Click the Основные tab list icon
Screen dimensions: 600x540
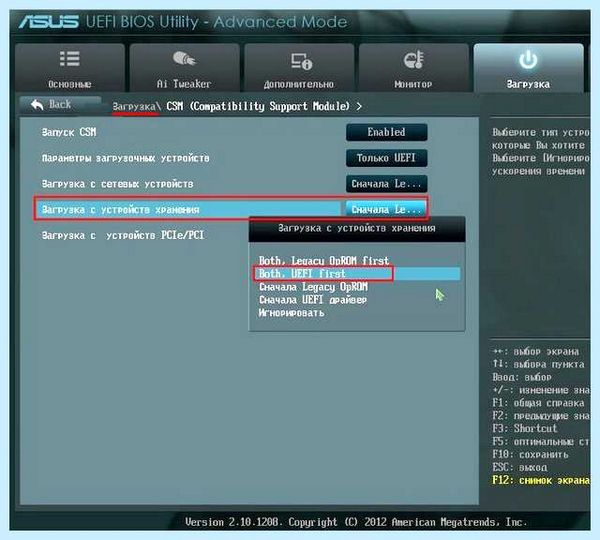(70, 59)
